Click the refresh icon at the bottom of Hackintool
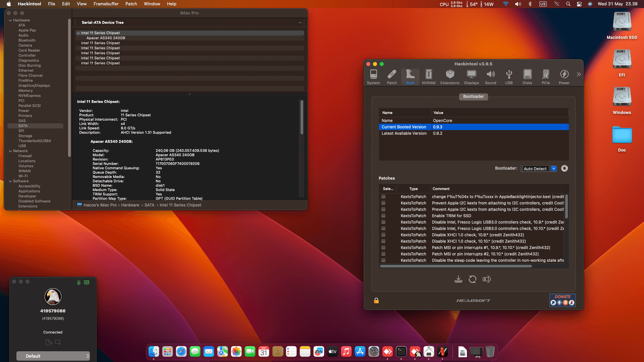Image resolution: width=644 pixels, height=362 pixels. (473, 279)
